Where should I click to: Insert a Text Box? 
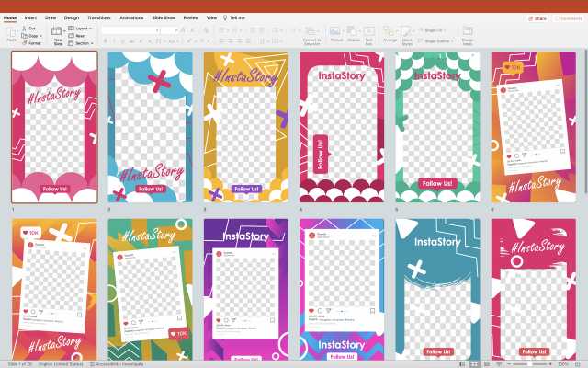(369, 32)
